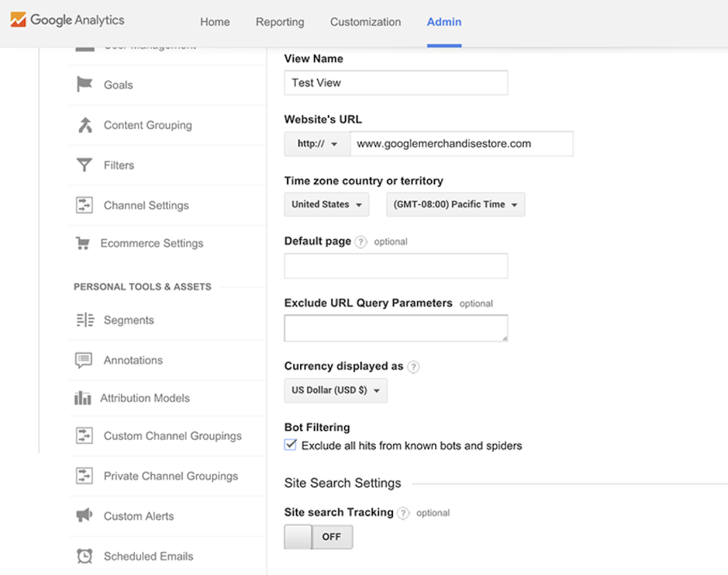The height and width of the screenshot is (575, 728).
Task: Click the Private Channel Groupings icon
Action: (84, 476)
